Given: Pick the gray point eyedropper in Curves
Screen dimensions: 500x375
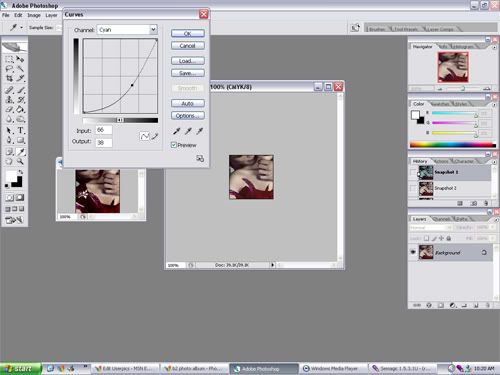Looking at the screenshot, I should click(x=188, y=131).
